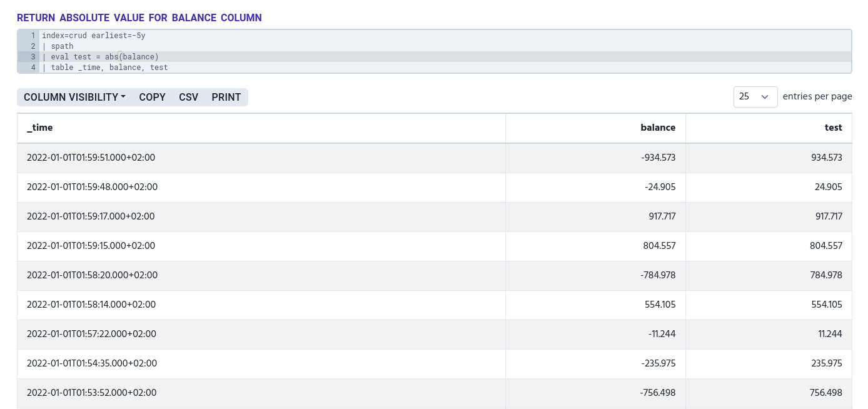The image size is (868, 409).
Task: Click the COPY button
Action: pos(152,97)
